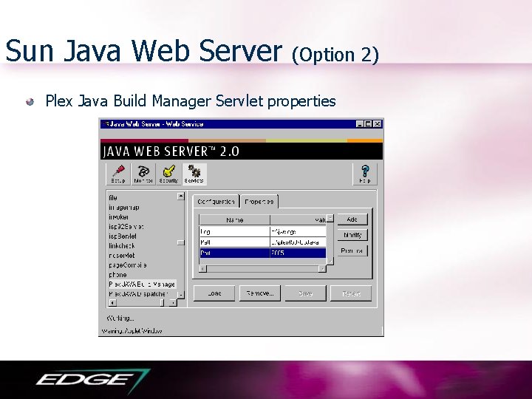This screenshot has width=532, height=399.
Task: Select 'pageCompile' in the servlet list
Action: coord(128,265)
